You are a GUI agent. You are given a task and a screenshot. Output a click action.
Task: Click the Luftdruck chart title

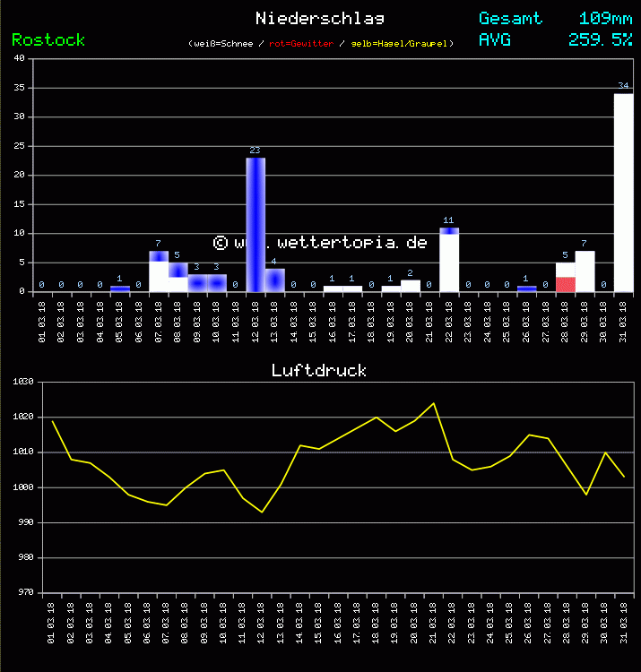coord(319,370)
